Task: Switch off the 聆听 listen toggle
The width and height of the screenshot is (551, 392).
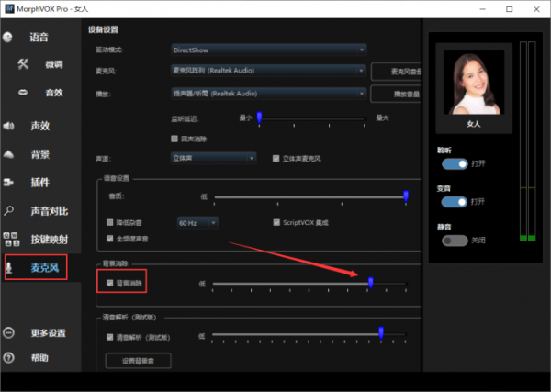Action: pos(455,163)
